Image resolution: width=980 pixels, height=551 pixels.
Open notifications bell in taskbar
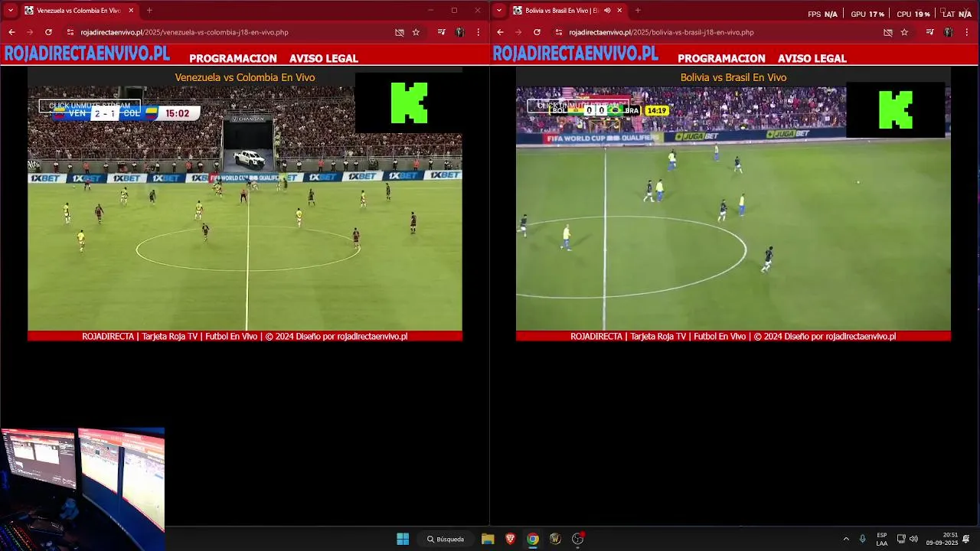point(966,539)
